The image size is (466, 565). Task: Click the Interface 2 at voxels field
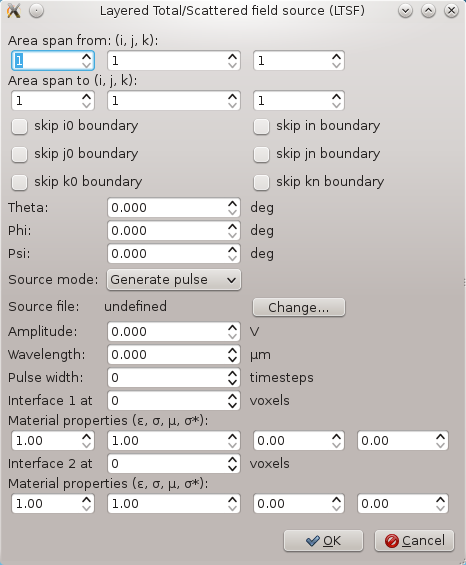(x=174, y=463)
